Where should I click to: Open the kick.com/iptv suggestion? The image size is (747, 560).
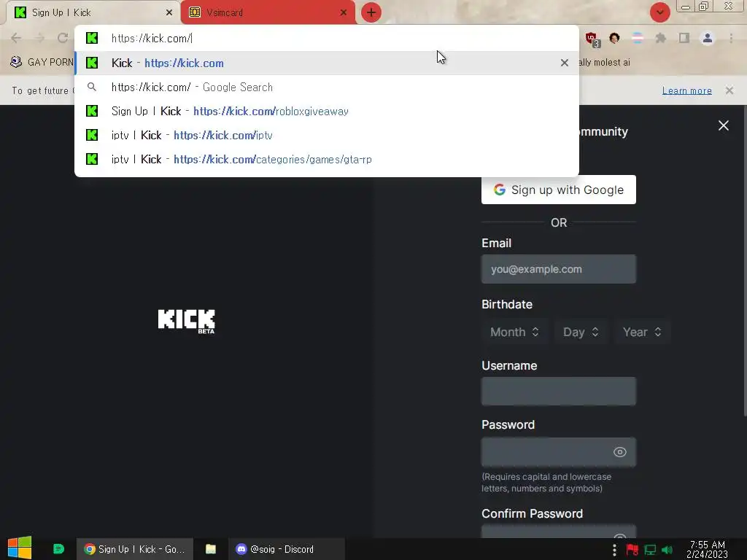point(327,135)
